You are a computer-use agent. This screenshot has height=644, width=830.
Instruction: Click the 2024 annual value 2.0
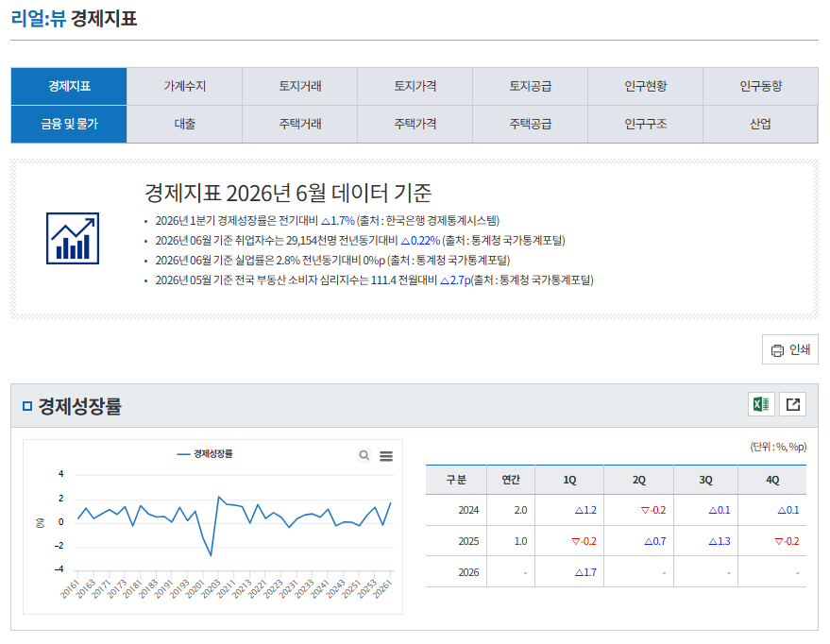(x=520, y=510)
